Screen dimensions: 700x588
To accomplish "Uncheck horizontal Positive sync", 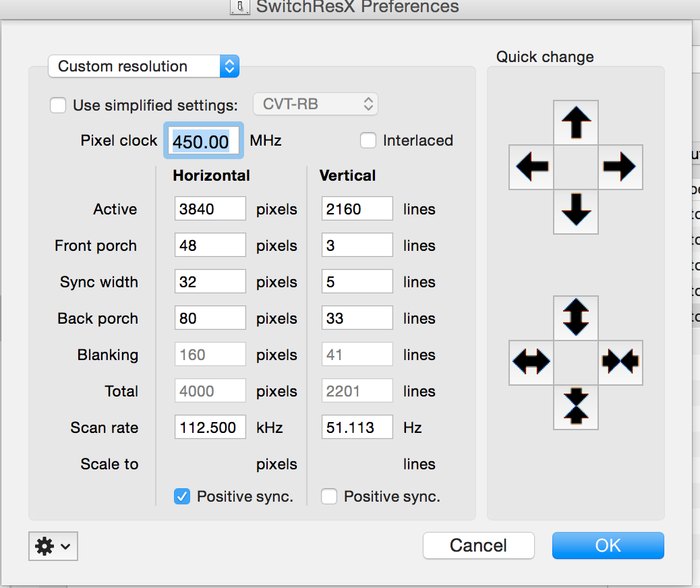I will [x=182, y=496].
